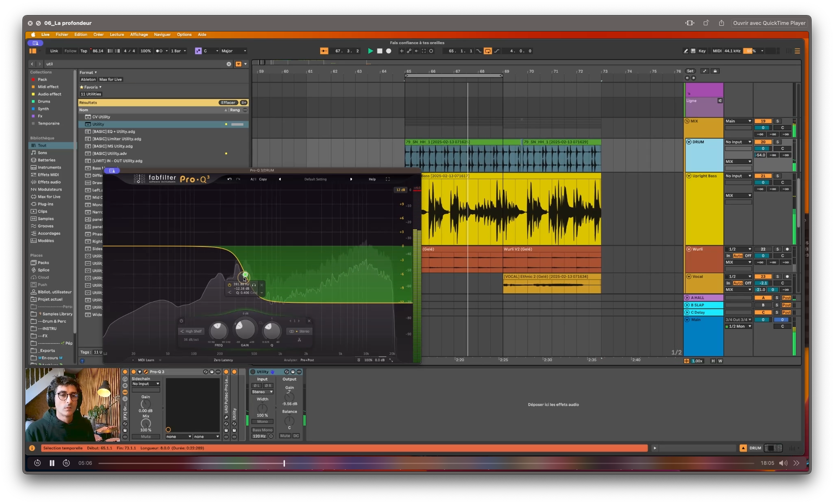This screenshot has height=504, width=834.
Task: Open the DRUM track No Input dropdown
Action: (738, 142)
